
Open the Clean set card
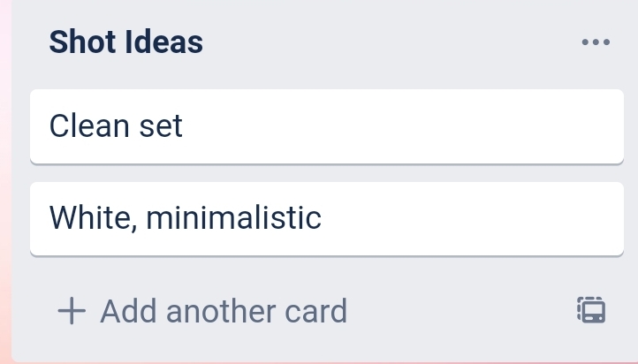click(x=326, y=126)
